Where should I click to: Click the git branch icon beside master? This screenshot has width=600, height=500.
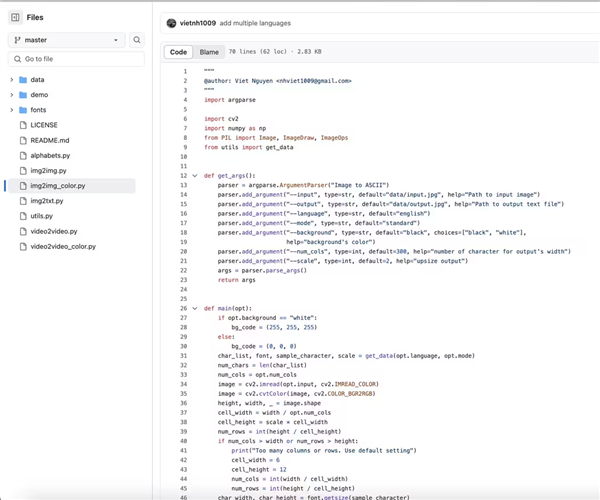(17, 40)
